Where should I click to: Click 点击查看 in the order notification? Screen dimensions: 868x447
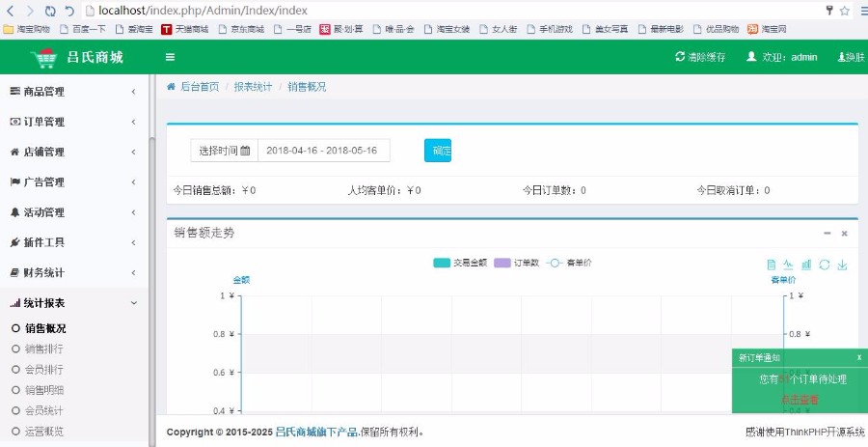800,400
